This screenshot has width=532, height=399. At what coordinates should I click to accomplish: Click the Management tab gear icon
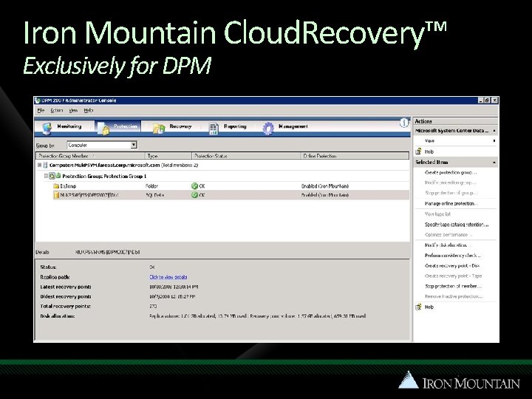coord(268,129)
